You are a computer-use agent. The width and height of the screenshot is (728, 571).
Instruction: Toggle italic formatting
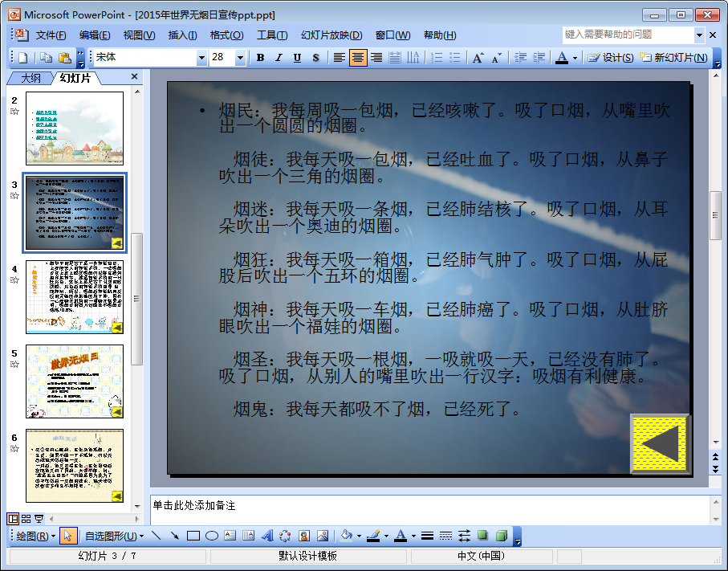(x=279, y=58)
